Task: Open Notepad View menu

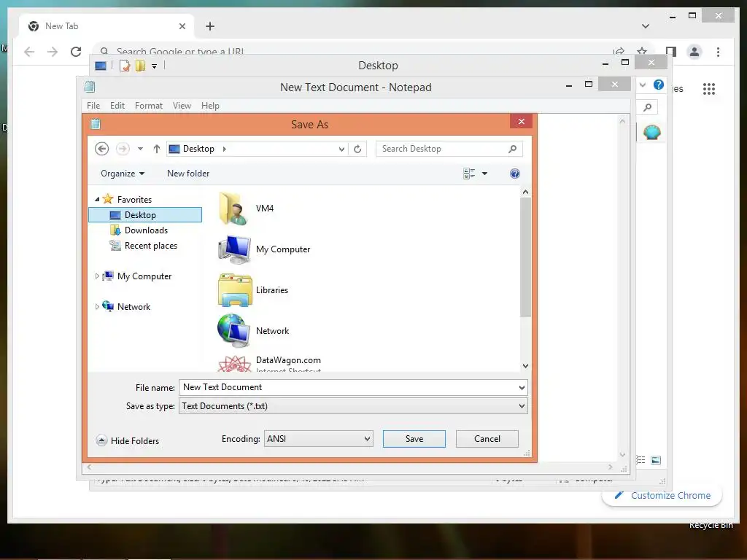Action: pos(182,105)
